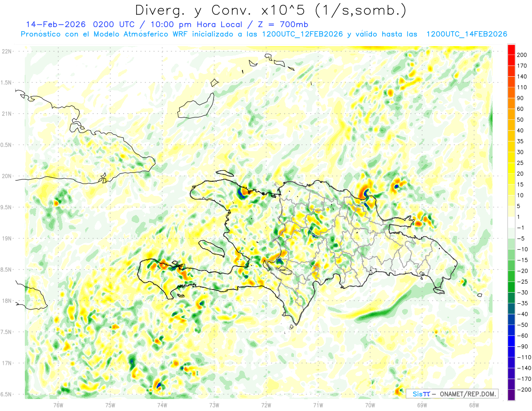Screen dimensions: 532x411
Task: Click the 90 colorbar label
Action: 521,98
